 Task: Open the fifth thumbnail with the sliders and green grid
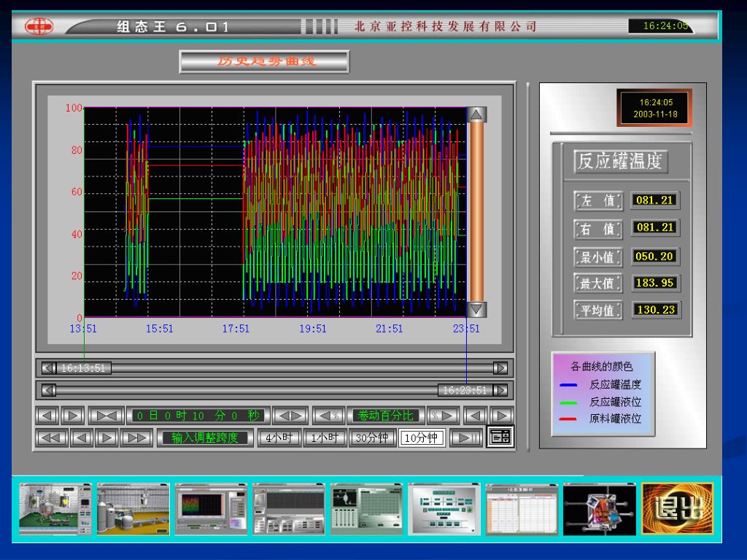[366, 510]
